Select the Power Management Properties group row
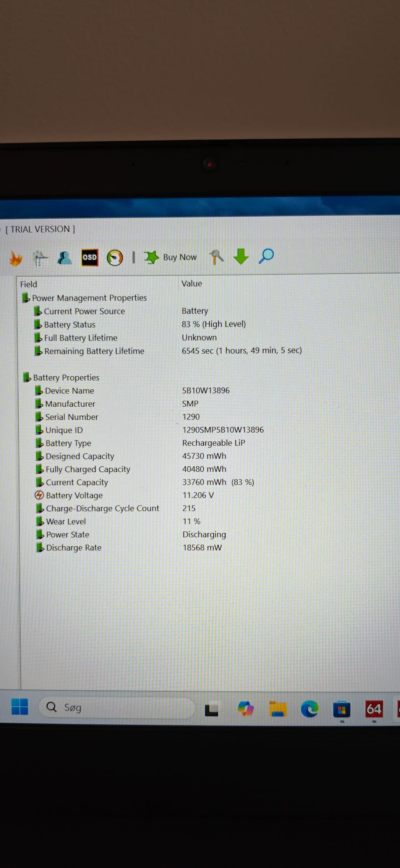This screenshot has width=400, height=868. 84,298
